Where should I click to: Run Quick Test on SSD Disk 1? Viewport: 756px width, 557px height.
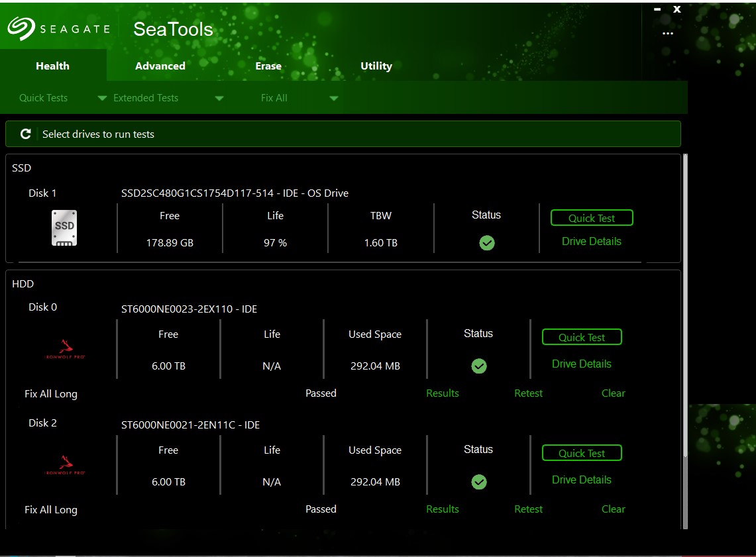click(x=591, y=218)
